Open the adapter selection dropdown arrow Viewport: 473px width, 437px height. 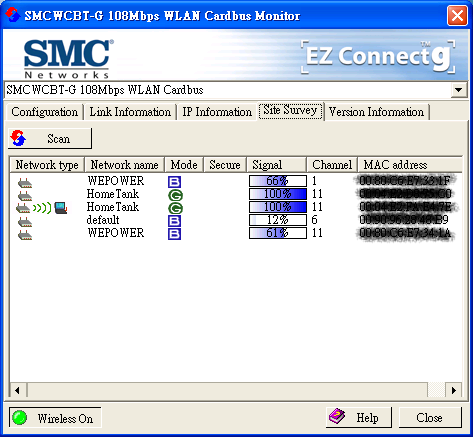[x=459, y=90]
